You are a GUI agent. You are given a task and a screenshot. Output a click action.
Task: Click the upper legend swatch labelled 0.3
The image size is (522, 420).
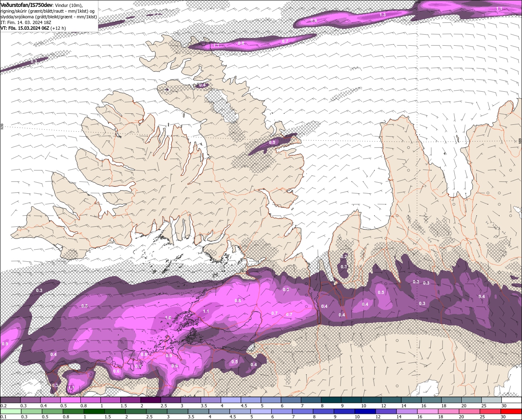tap(31, 400)
